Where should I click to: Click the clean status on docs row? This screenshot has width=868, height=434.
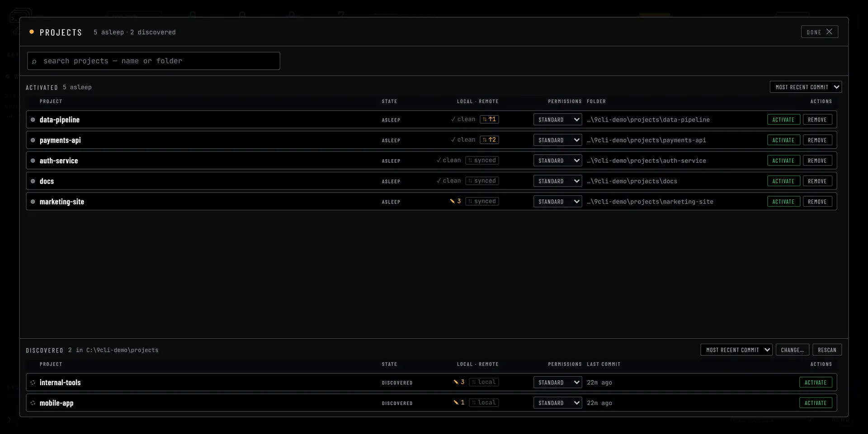(x=448, y=181)
